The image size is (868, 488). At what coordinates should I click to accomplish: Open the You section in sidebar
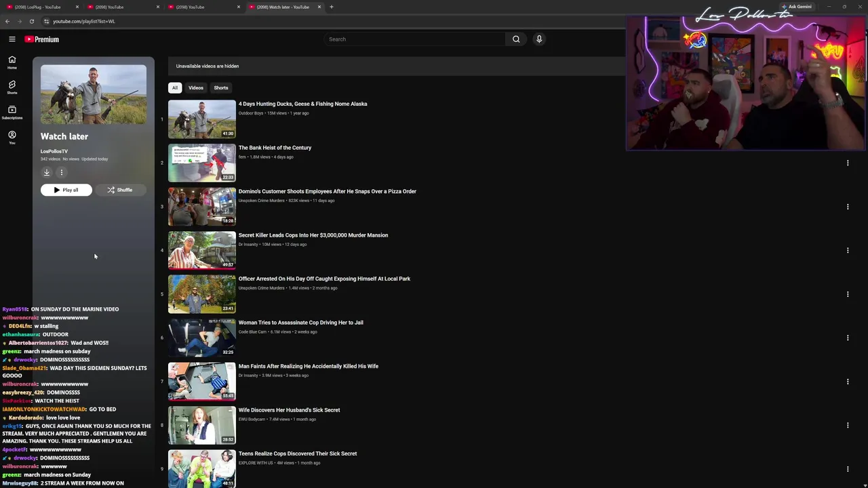12,138
